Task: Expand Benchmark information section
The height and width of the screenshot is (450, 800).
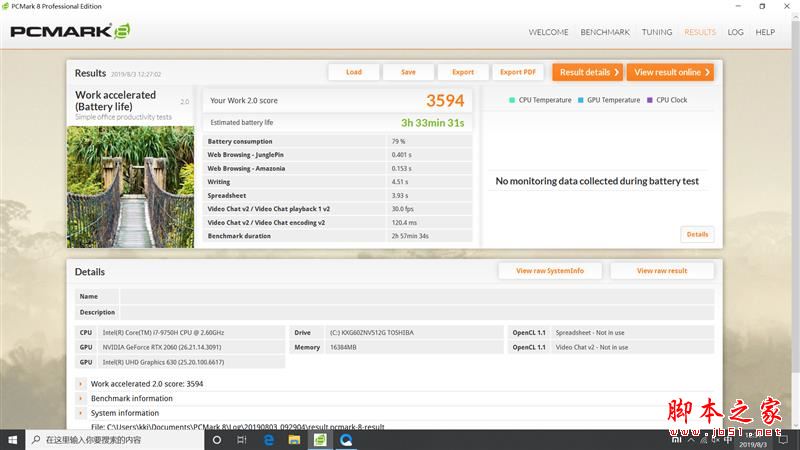Action: pyautogui.click(x=81, y=398)
